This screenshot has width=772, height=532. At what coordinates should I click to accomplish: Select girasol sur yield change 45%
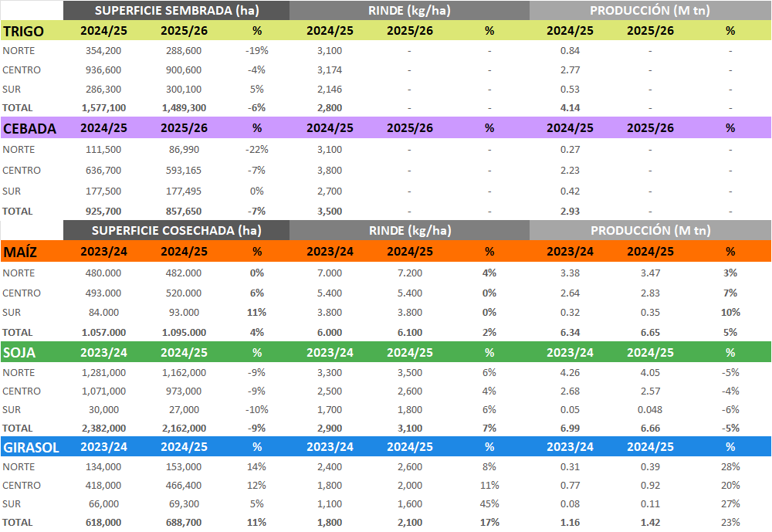tap(489, 504)
